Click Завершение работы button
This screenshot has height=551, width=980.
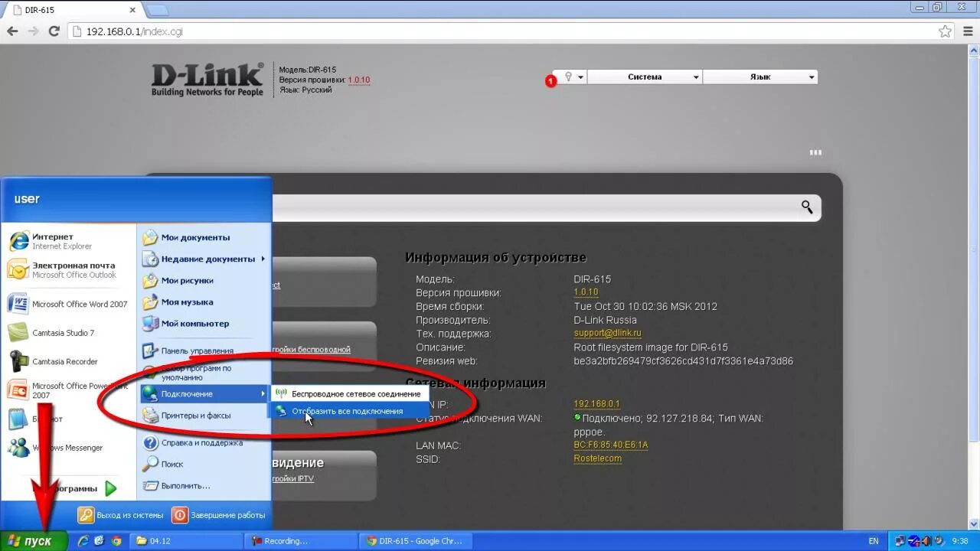tap(218, 515)
